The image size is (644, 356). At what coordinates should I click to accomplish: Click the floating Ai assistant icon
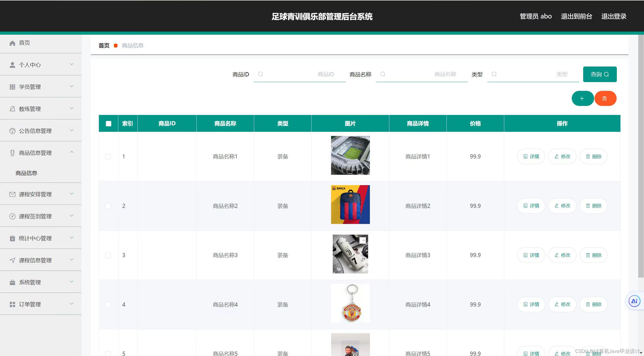(634, 301)
